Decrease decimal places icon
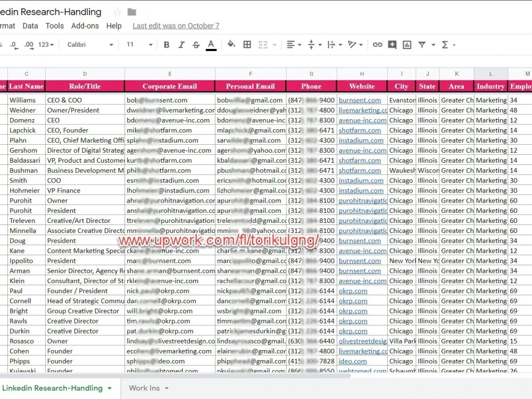This screenshot has height=399, width=532. 14,45
